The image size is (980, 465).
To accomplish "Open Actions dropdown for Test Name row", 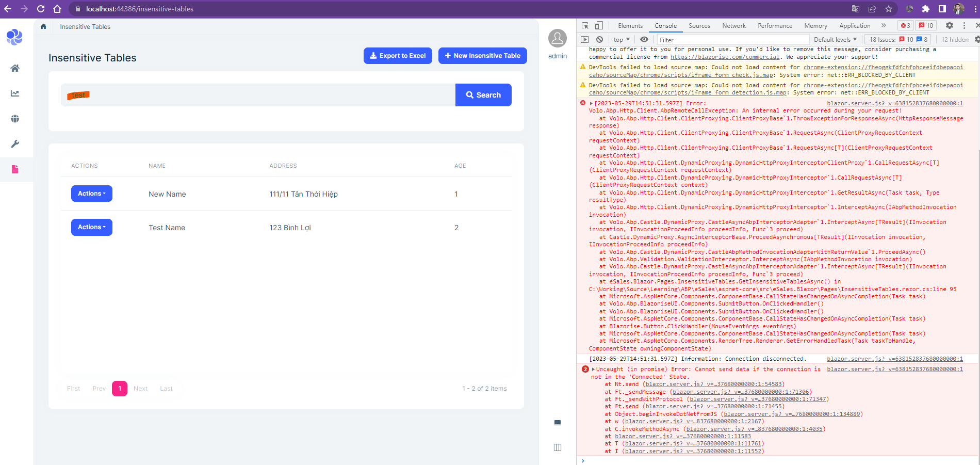I will click(91, 227).
